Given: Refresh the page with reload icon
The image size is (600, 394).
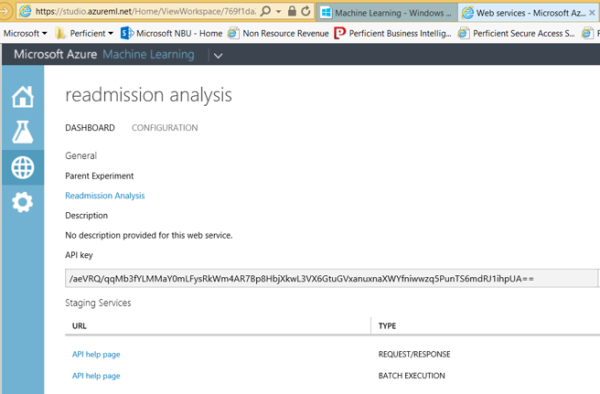Looking at the screenshot, I should pos(306,11).
